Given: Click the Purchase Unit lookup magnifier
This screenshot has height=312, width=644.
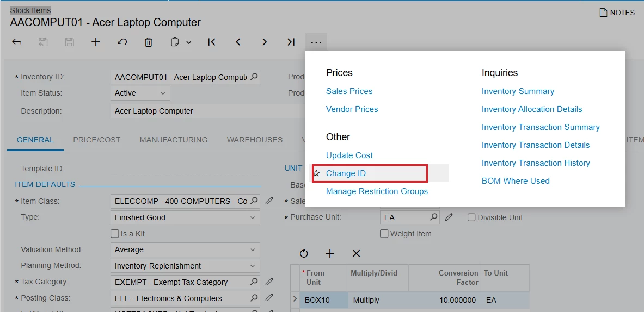Looking at the screenshot, I should [434, 217].
